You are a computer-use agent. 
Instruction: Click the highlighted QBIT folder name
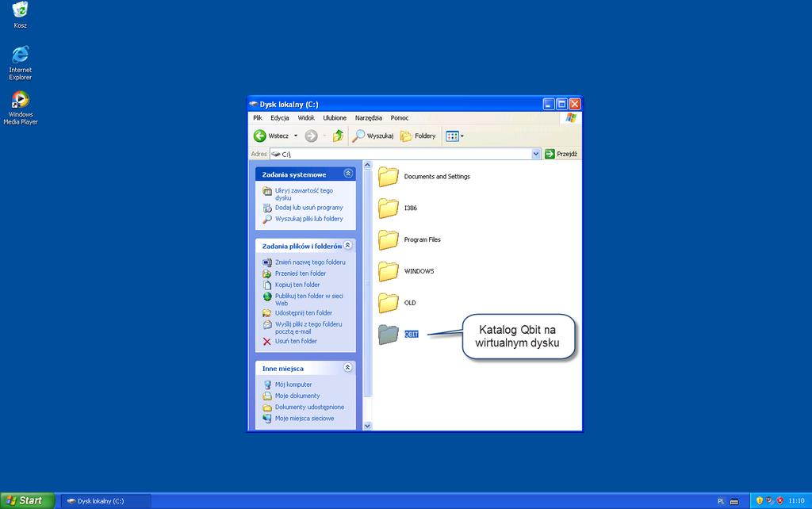coord(412,335)
